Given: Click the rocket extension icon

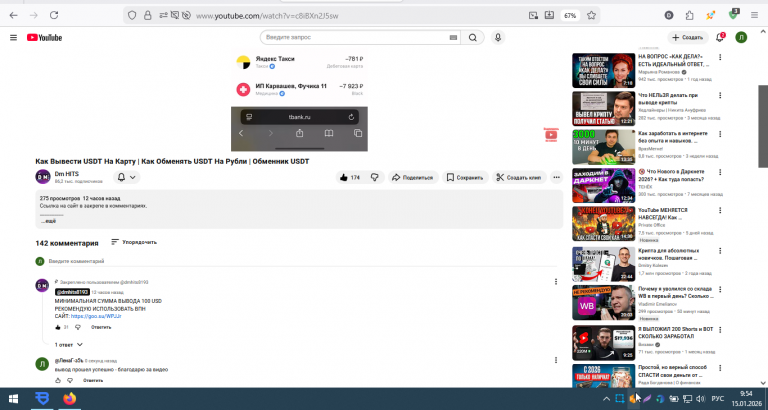Looking at the screenshot, I should (x=710, y=16).
